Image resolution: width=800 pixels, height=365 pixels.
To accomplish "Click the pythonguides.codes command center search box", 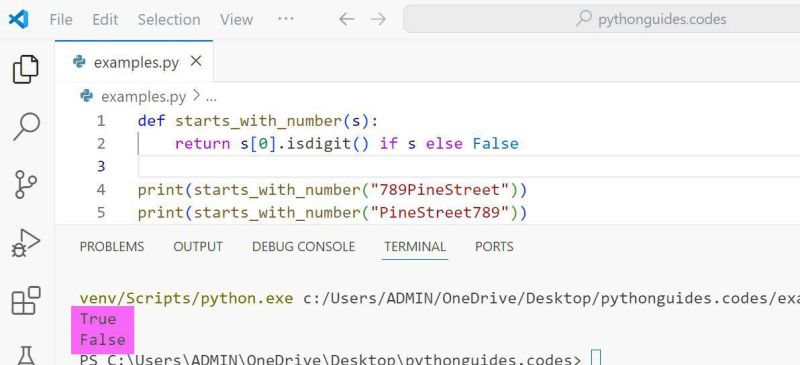I will point(602,19).
